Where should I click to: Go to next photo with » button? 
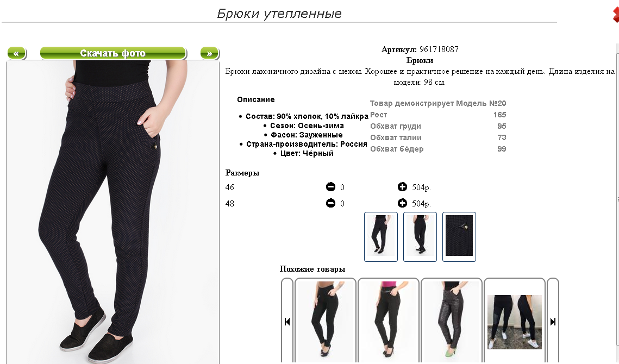(209, 53)
